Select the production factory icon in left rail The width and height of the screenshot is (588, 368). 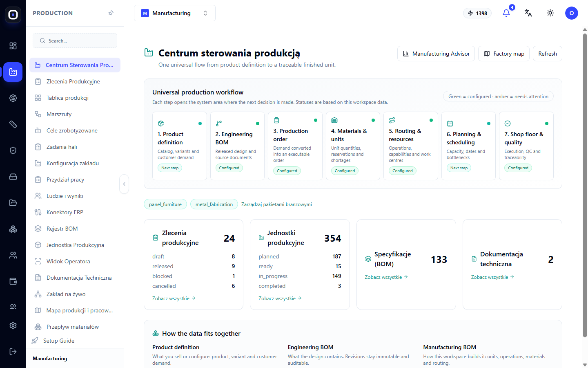pyautogui.click(x=13, y=72)
